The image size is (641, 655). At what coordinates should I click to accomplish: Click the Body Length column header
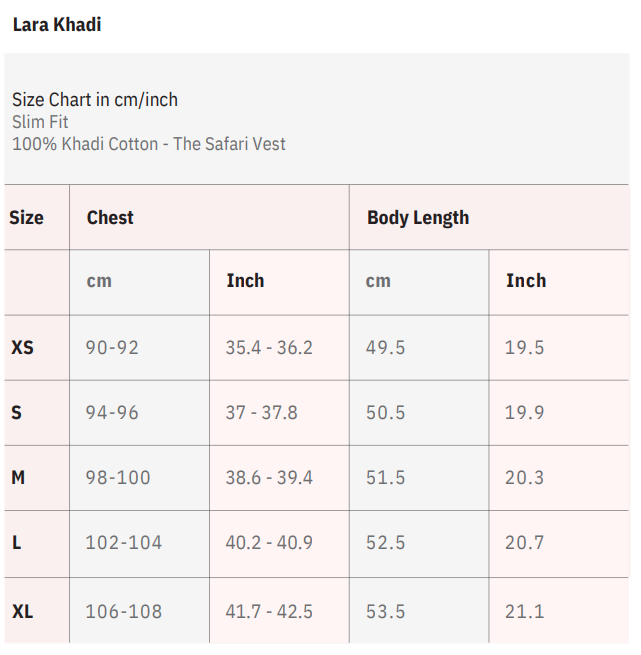(x=418, y=217)
